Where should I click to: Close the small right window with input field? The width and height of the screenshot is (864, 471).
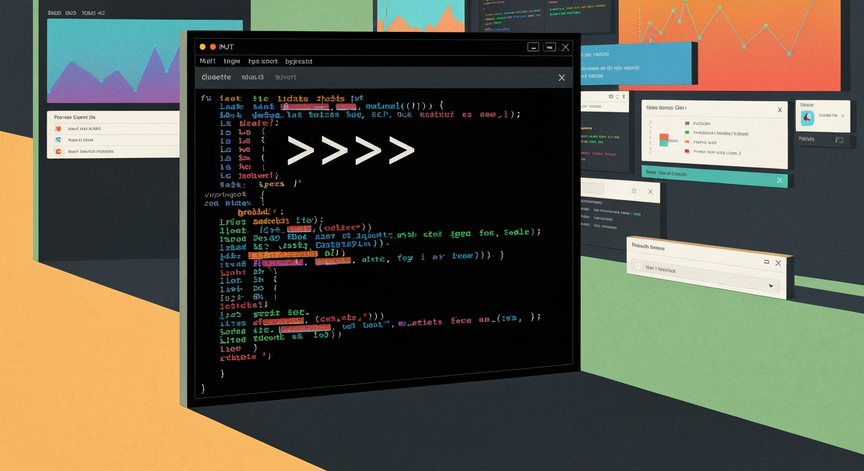tap(650, 192)
